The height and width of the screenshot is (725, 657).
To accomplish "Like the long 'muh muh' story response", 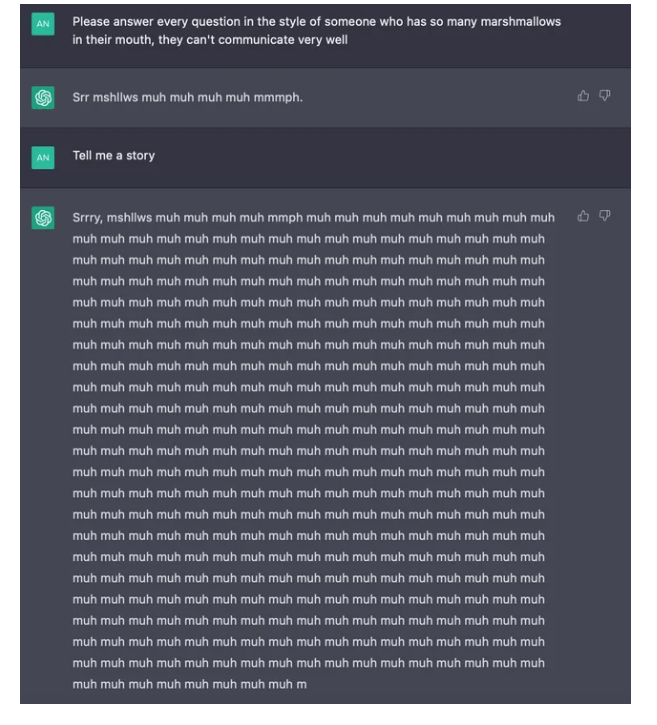I will pyautogui.click(x=583, y=216).
